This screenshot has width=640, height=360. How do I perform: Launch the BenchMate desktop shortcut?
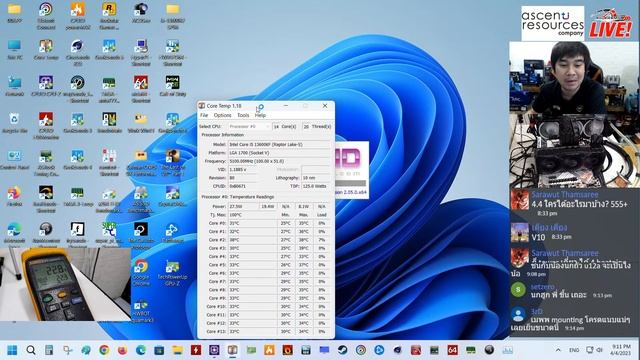click(x=109, y=124)
